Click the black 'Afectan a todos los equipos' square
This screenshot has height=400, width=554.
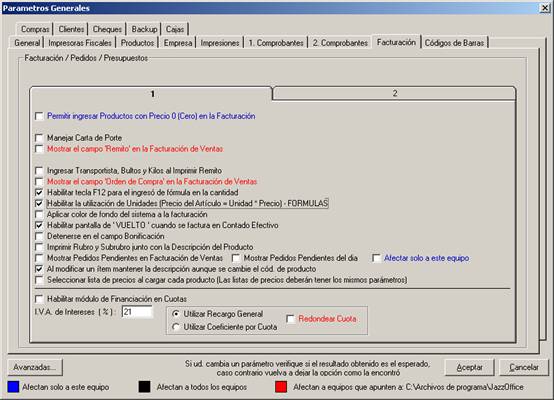[x=145, y=387]
